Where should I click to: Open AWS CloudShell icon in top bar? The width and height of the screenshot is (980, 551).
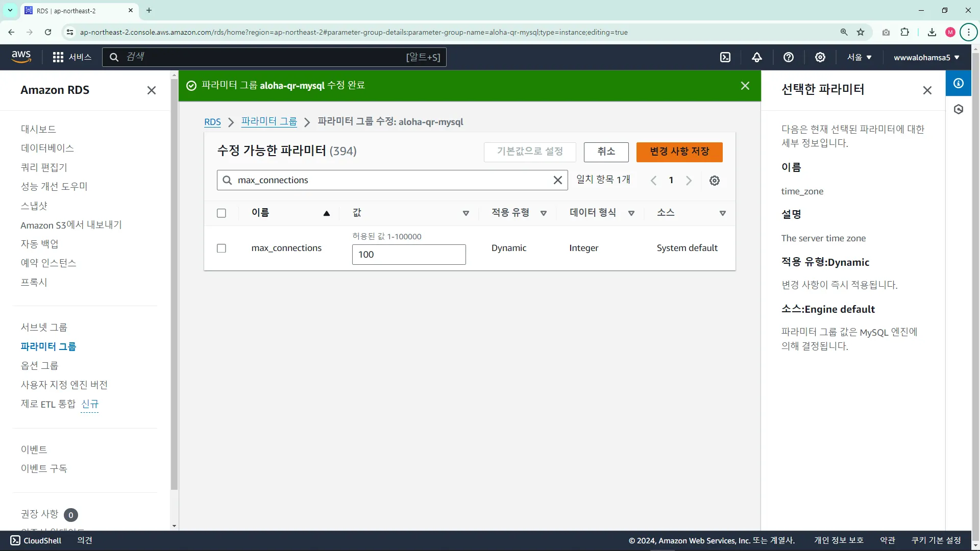725,57
